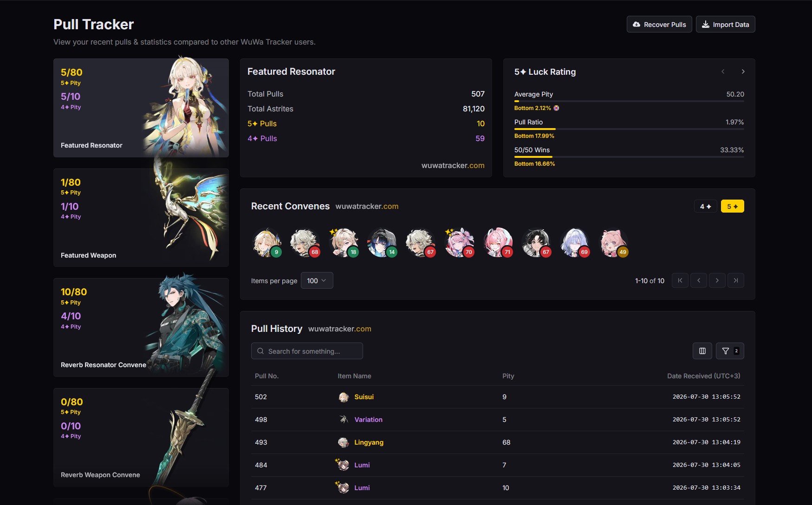Click Lumi in pull row 484

[x=362, y=465]
